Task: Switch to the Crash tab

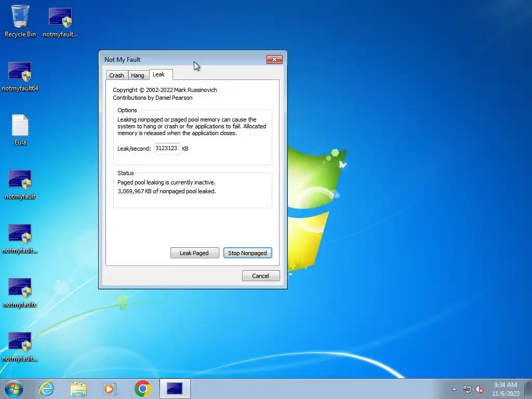Action: (x=116, y=75)
